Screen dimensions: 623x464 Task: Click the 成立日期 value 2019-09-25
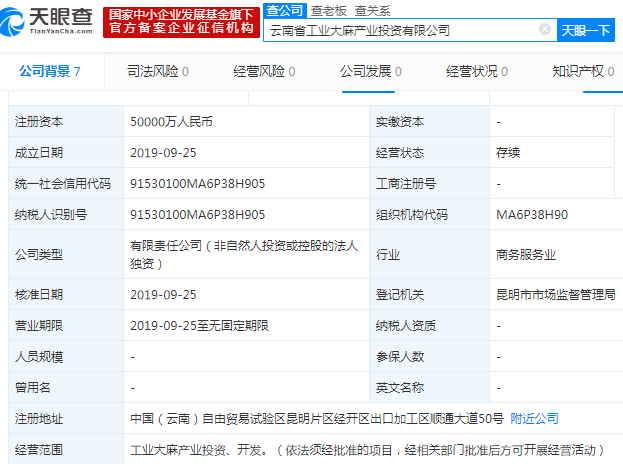pos(163,153)
